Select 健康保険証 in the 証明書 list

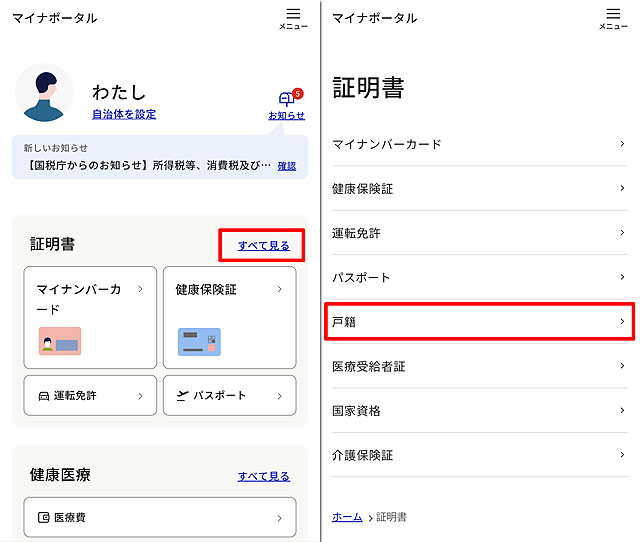click(x=480, y=189)
